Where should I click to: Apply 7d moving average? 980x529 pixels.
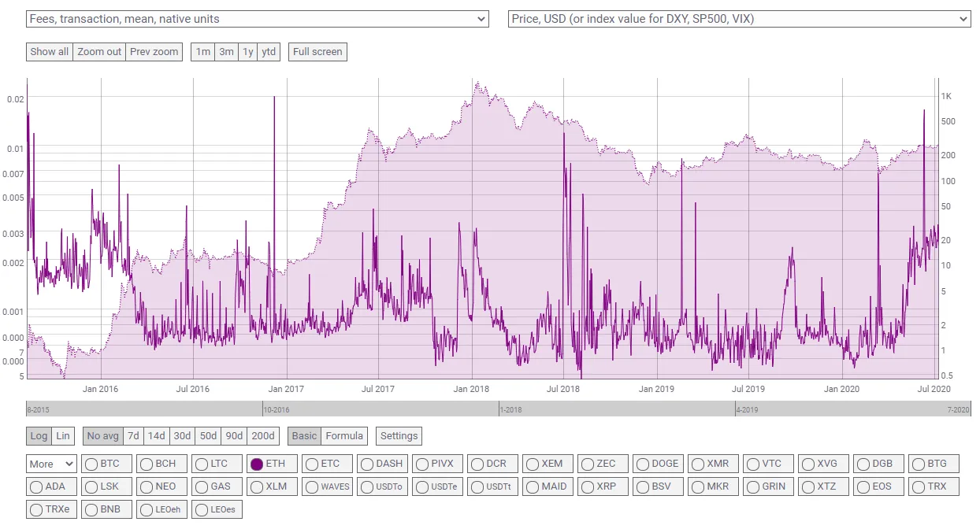pyautogui.click(x=134, y=436)
